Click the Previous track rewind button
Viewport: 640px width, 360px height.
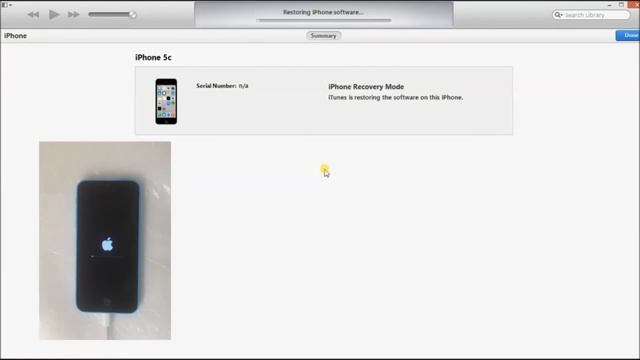tap(33, 15)
